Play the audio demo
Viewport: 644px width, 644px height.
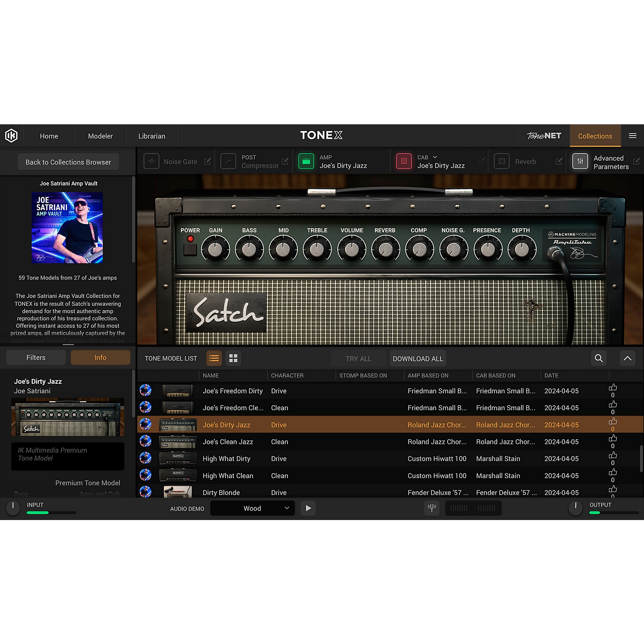[308, 508]
